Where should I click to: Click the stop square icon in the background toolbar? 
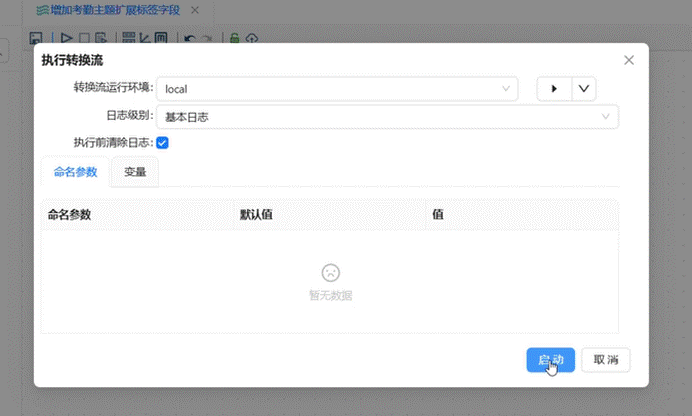(84, 38)
